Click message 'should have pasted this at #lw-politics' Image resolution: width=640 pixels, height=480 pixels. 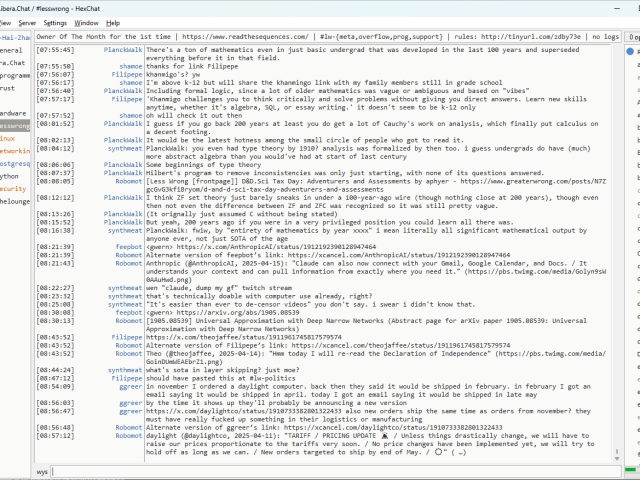tap(221, 378)
